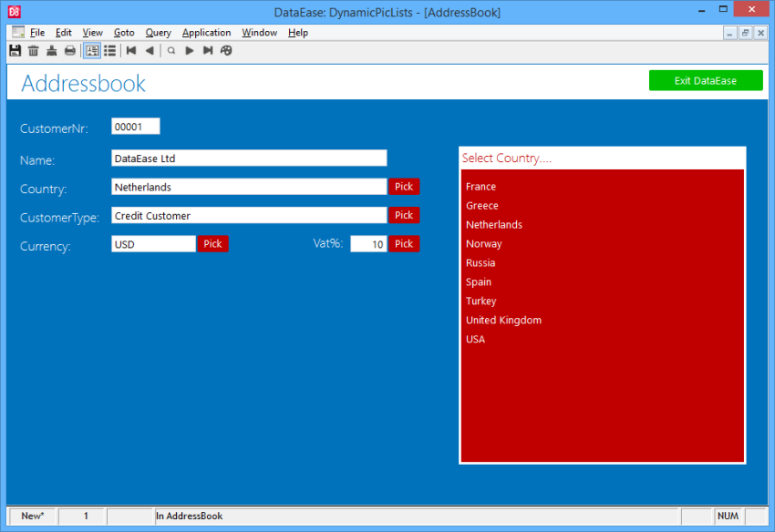Click the CustomerNr input field

click(x=136, y=127)
